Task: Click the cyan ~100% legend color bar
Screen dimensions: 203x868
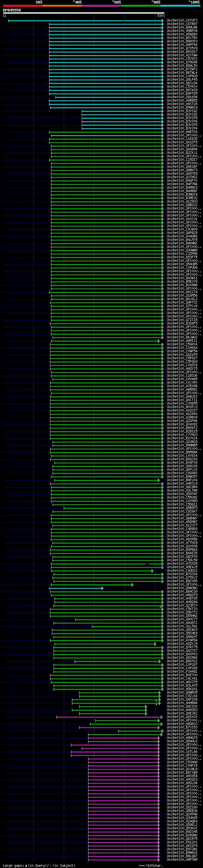Action: click(180, 6)
